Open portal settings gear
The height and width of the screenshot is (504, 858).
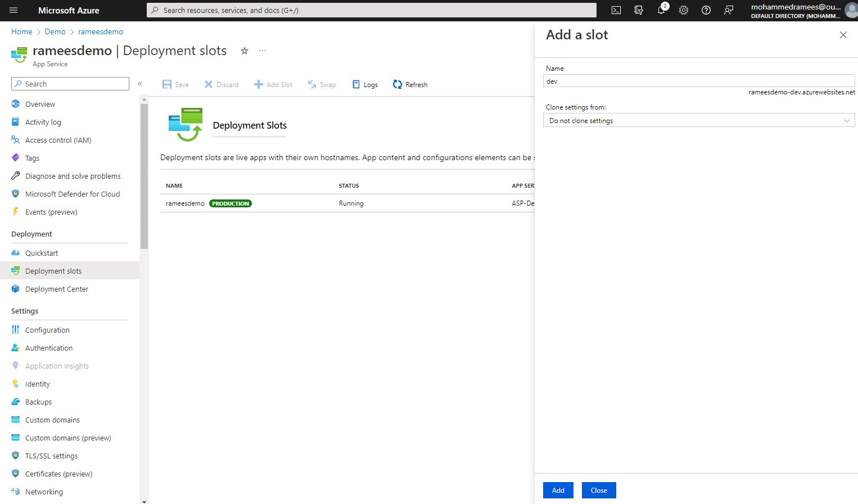click(684, 10)
